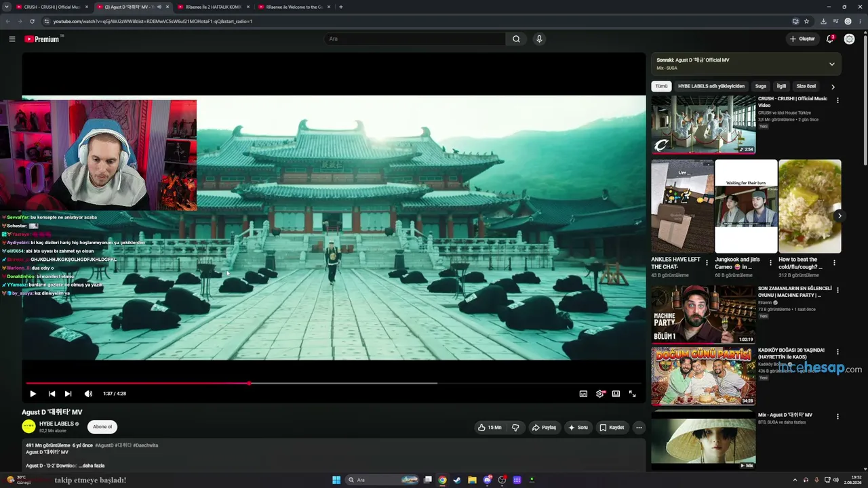Screen dimensions: 868x488
Task: Open CRUSH Official Music Video thumbnail
Action: click(703, 125)
